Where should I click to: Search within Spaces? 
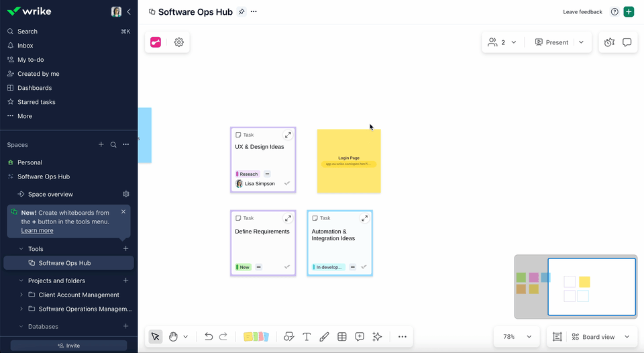113,145
